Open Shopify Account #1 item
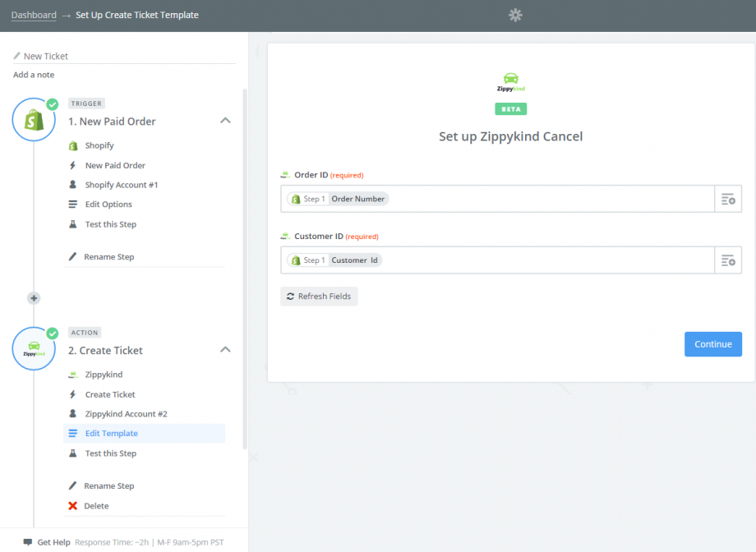Screen dimensions: 756x552 tap(122, 185)
